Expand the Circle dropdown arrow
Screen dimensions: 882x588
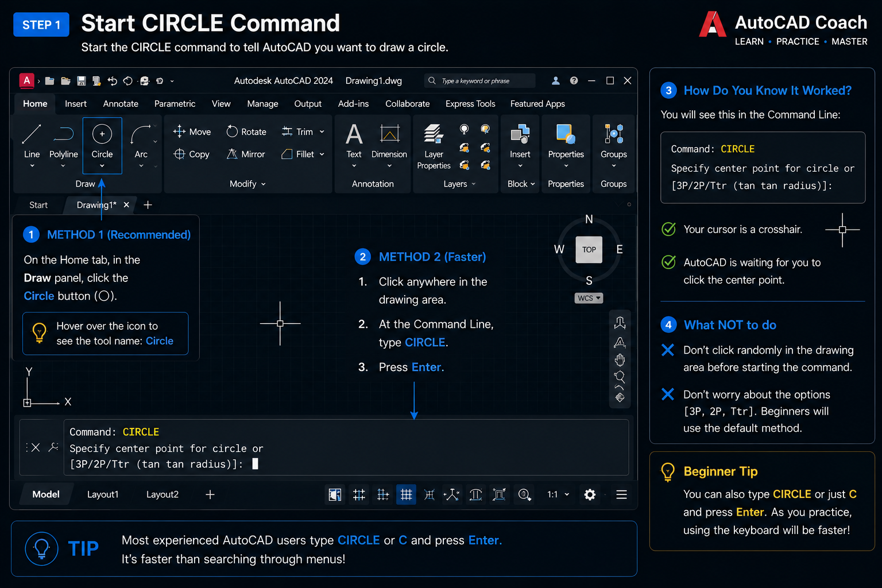102,166
